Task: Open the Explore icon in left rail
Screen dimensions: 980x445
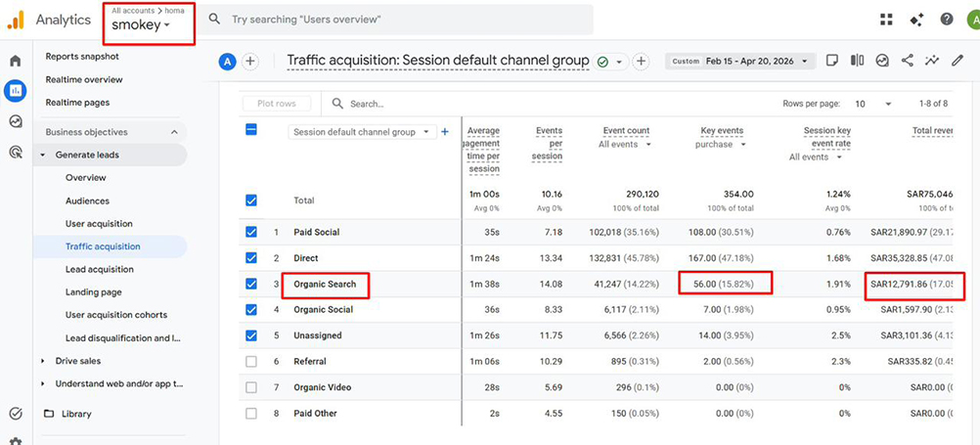Action: tap(15, 121)
